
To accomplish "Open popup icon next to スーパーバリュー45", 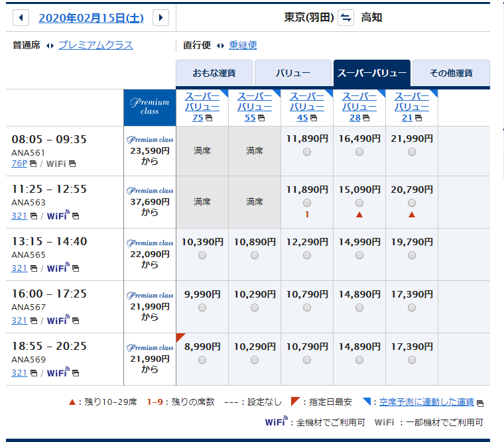I will pyautogui.click(x=314, y=118).
